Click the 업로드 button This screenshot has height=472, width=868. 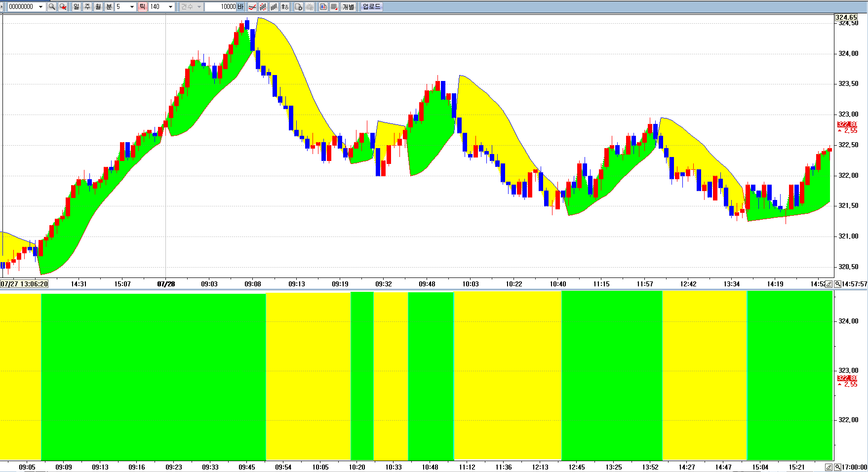pyautogui.click(x=371, y=6)
